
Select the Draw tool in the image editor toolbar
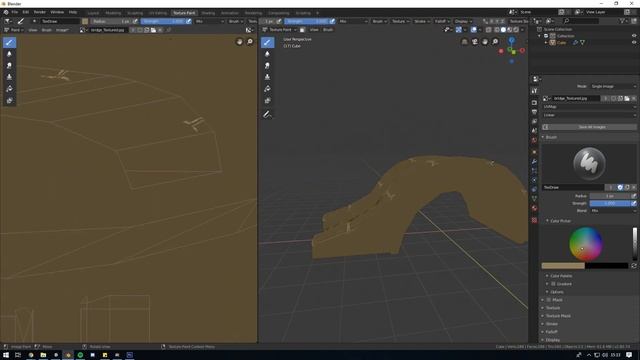pos(9,42)
